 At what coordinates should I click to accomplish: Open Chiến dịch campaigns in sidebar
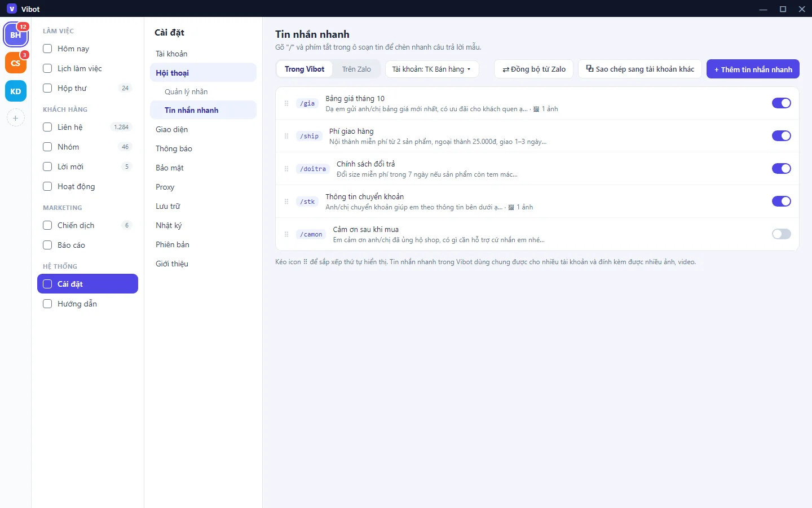point(87,225)
